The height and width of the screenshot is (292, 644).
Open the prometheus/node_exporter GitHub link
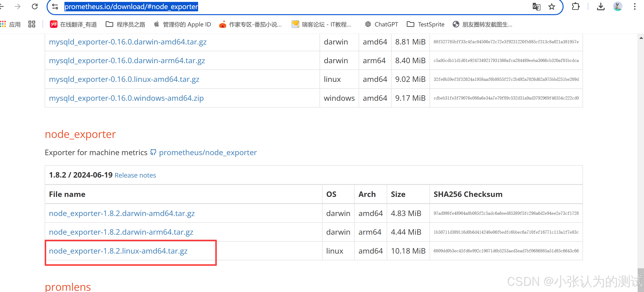(x=208, y=152)
